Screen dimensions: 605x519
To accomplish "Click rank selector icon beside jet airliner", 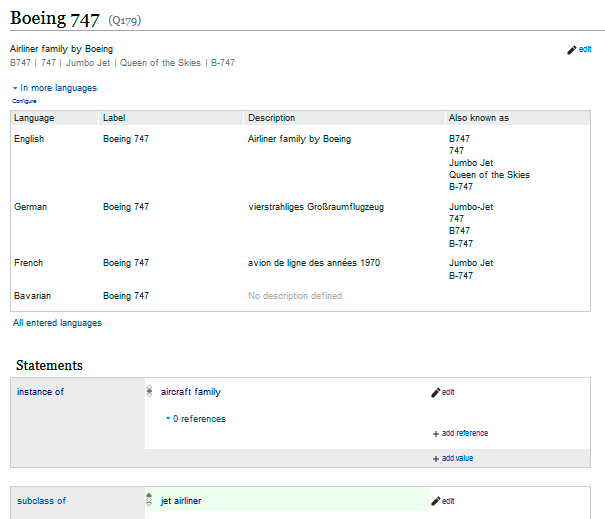I will click(x=149, y=500).
